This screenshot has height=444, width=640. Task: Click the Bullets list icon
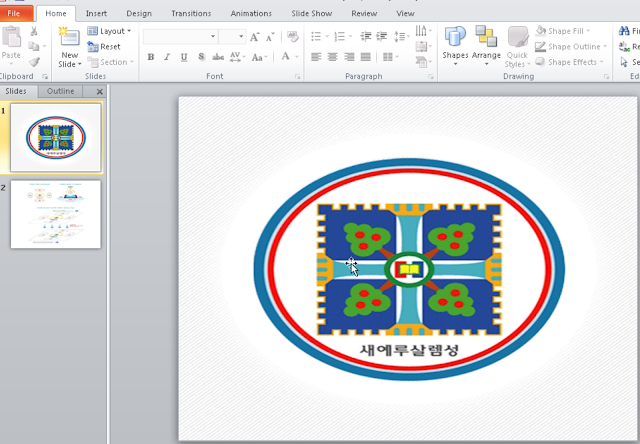tap(316, 37)
